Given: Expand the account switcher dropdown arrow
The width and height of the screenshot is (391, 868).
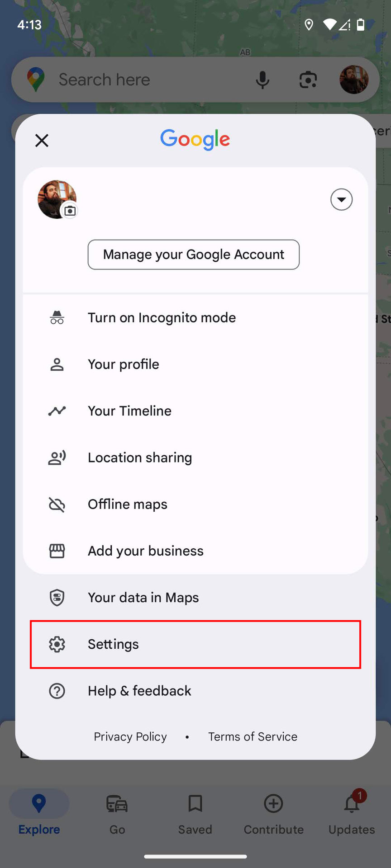Looking at the screenshot, I should (x=341, y=199).
